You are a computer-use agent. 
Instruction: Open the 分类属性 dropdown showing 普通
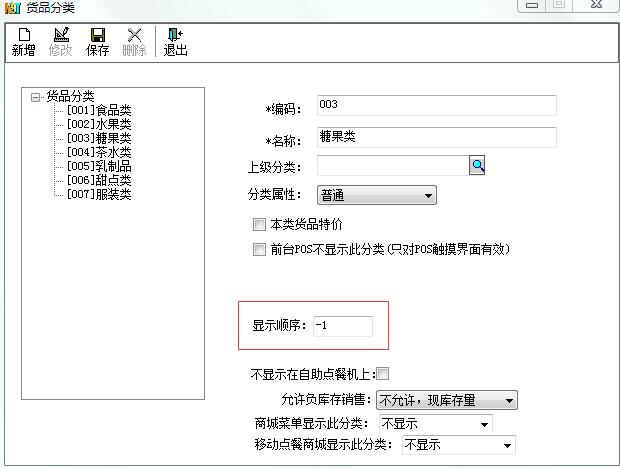point(377,195)
